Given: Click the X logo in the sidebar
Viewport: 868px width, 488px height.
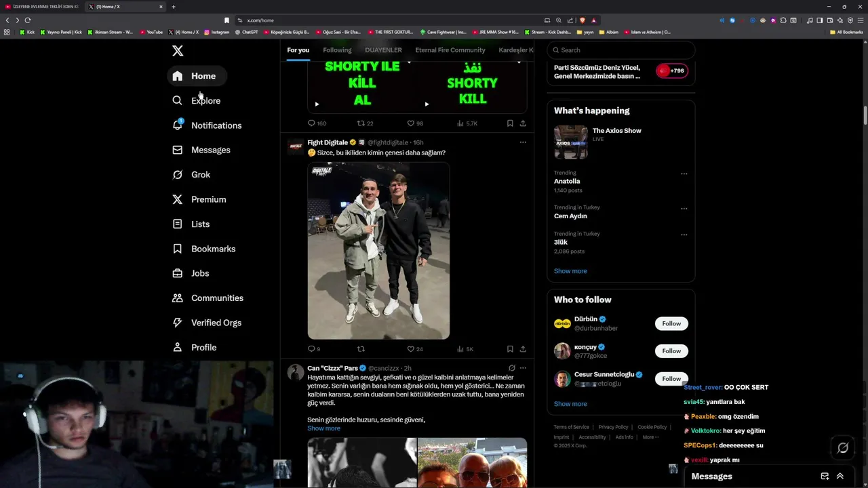Looking at the screenshot, I should click(x=178, y=51).
